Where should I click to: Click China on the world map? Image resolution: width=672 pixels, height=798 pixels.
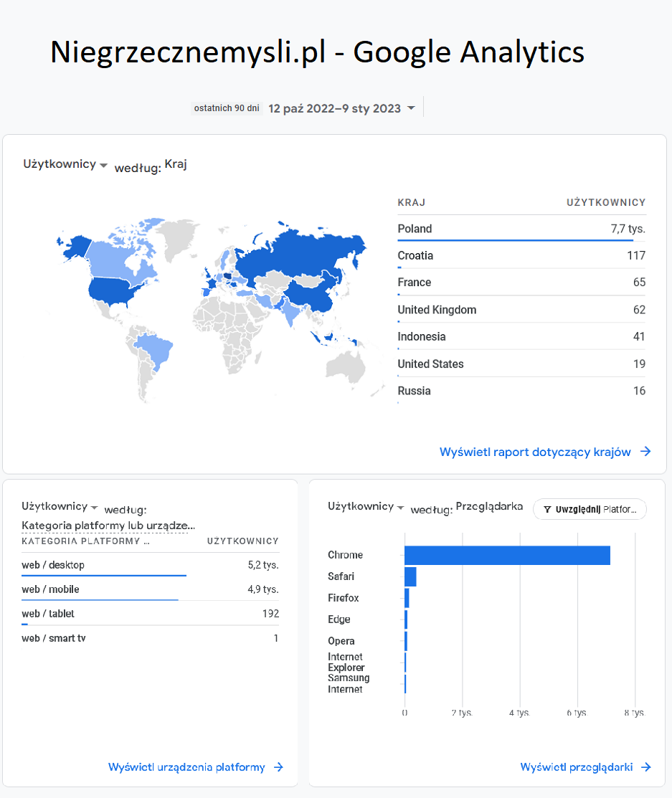[311, 294]
